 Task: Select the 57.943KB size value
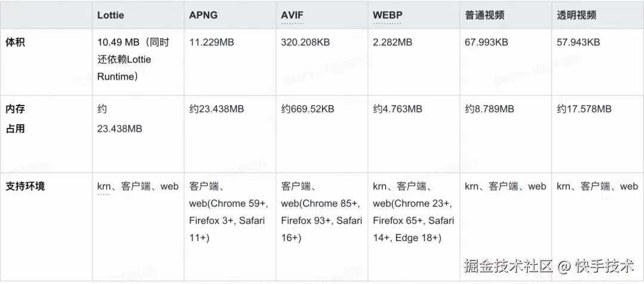578,42
